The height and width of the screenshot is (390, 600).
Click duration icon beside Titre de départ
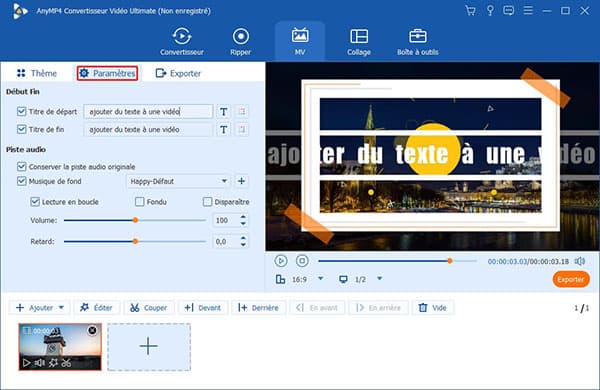(241, 111)
